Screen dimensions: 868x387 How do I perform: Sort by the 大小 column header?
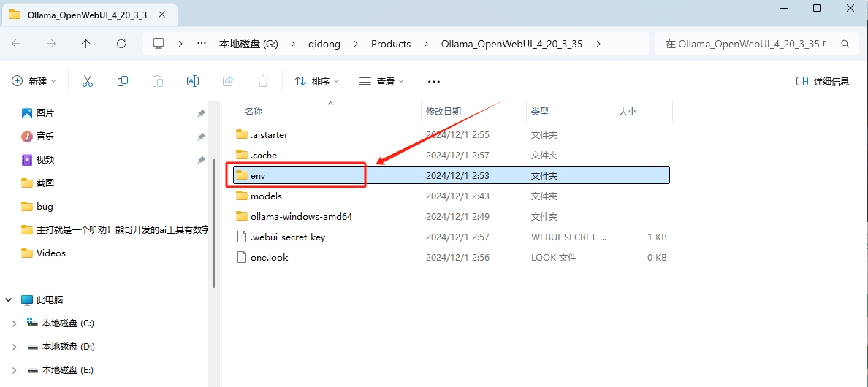627,111
